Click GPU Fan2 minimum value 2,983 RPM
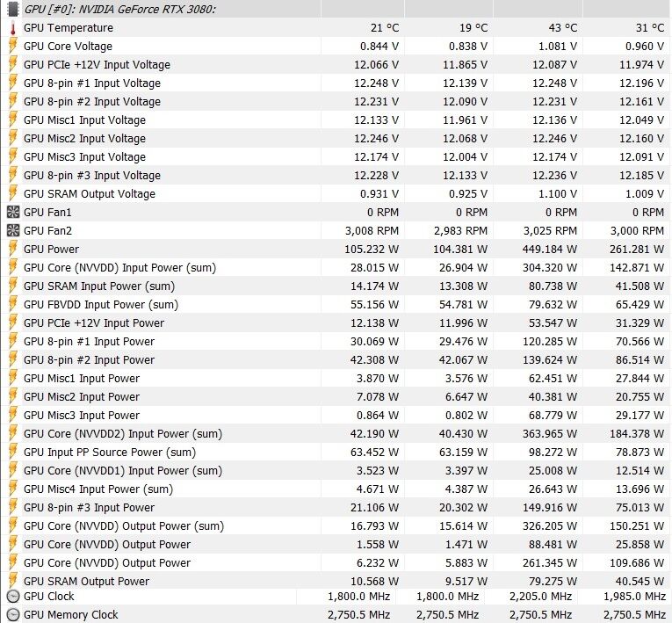The height and width of the screenshot is (623, 672). tap(460, 231)
